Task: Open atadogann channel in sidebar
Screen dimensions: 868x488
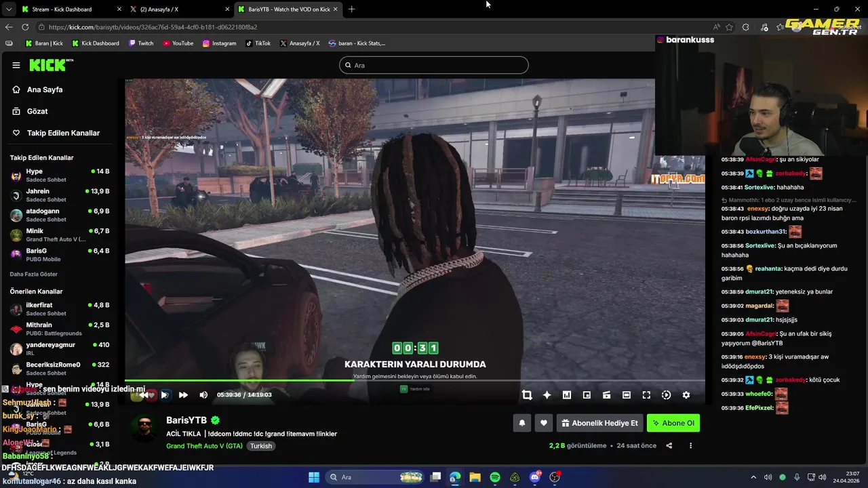Action: pos(60,215)
